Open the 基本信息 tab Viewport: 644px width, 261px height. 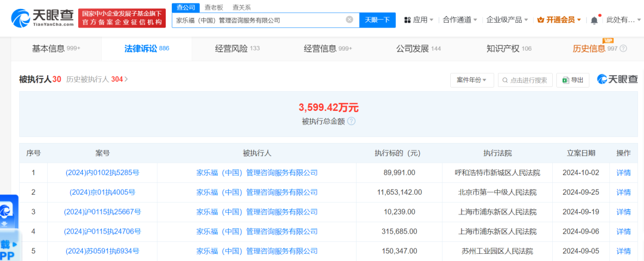(56, 48)
